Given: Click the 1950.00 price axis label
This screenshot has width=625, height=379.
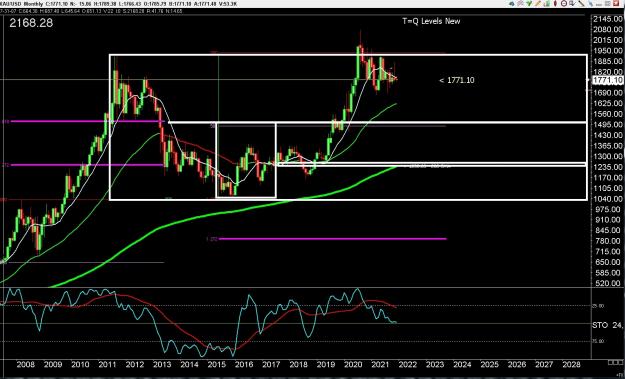Looking at the screenshot, I should pyautogui.click(x=608, y=51).
